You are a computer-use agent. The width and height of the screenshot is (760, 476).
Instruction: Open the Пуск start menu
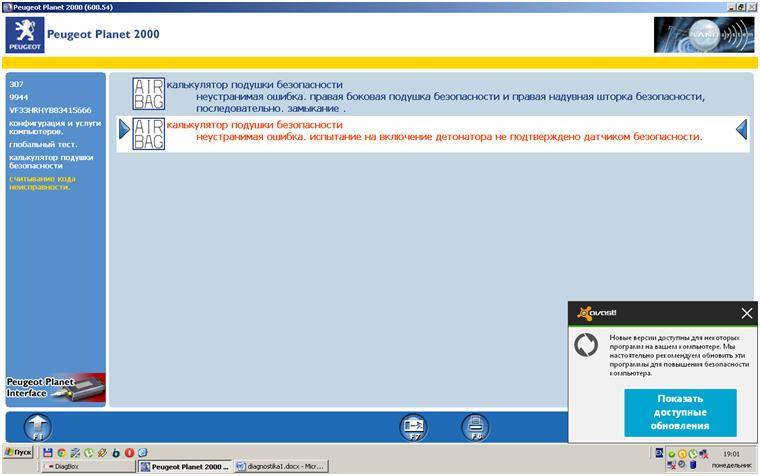(19, 453)
